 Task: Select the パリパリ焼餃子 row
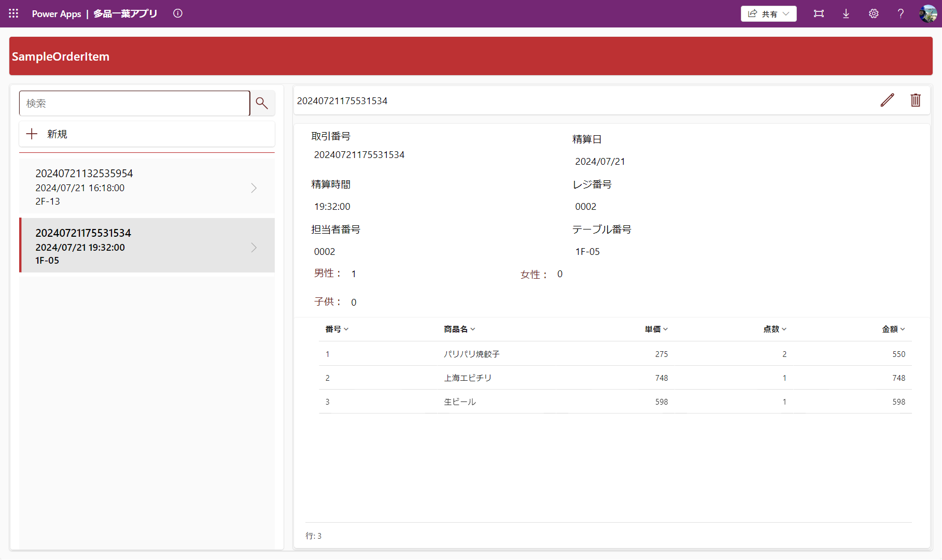click(615, 354)
